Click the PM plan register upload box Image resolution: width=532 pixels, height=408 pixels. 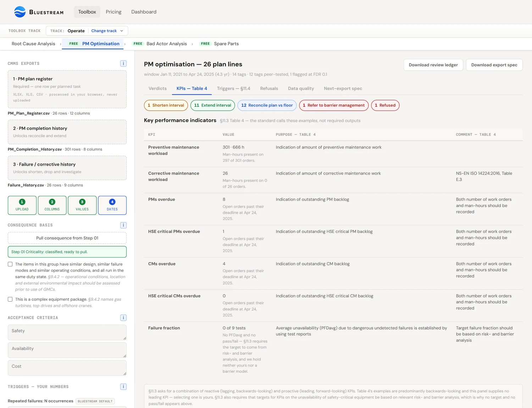pyautogui.click(x=67, y=89)
